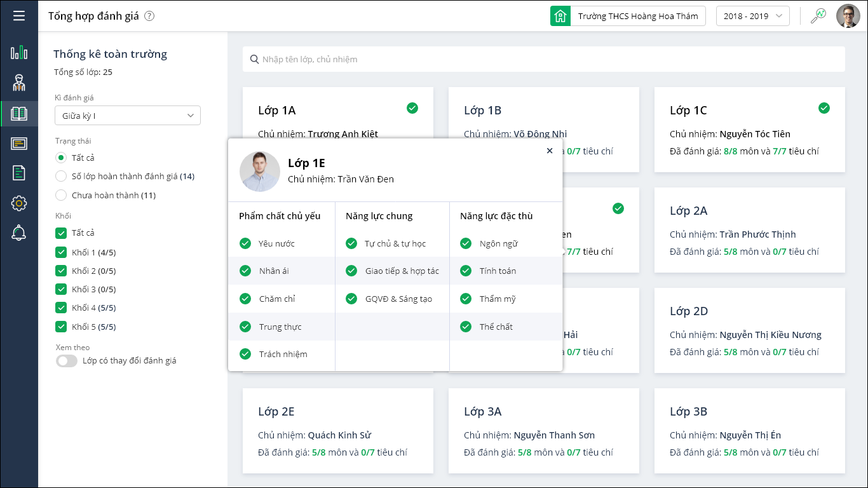
Task: Select the open book sidebar icon
Action: pyautogui.click(x=19, y=114)
